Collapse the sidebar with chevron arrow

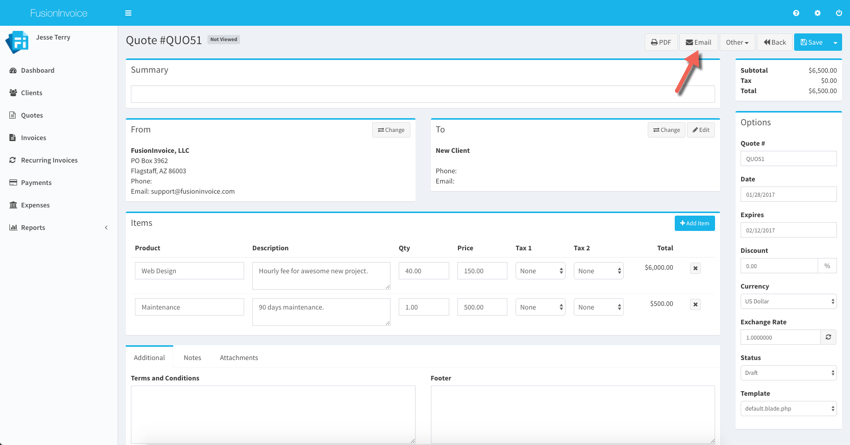[106, 228]
